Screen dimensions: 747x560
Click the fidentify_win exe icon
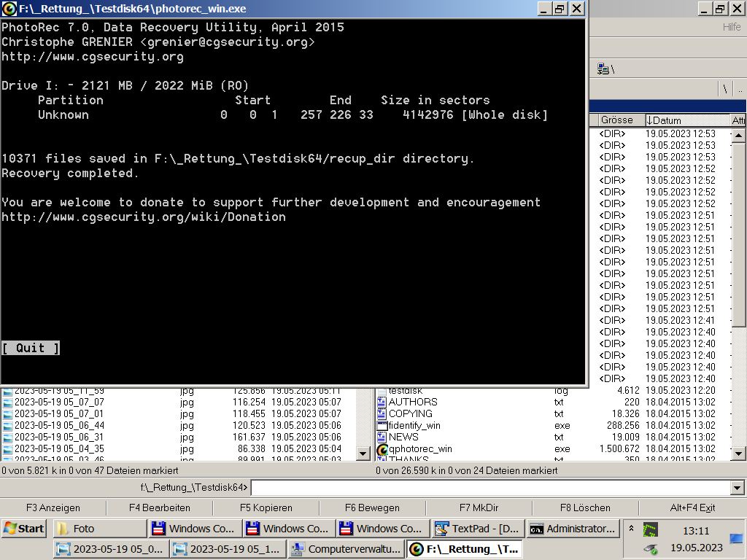[x=382, y=425]
